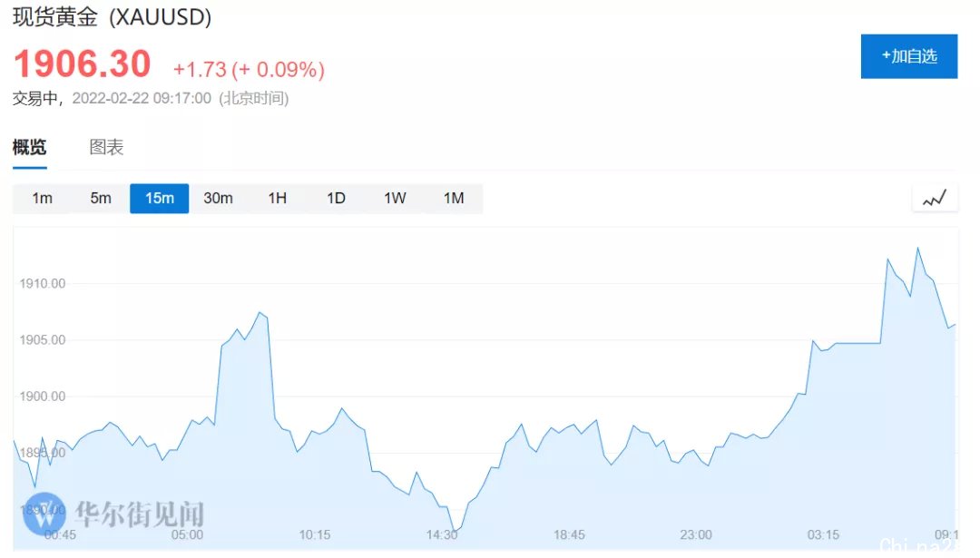Select the 5m interval button
This screenshot has height=558, width=980.
[101, 198]
